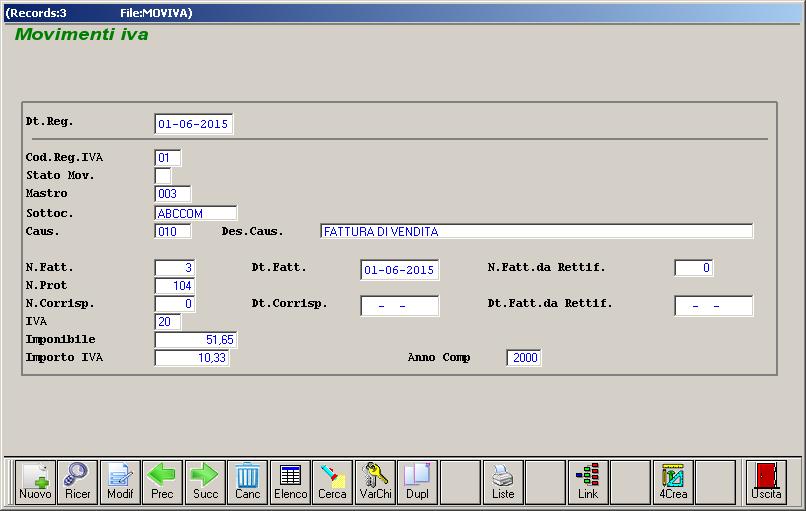Click the Anno Comp year field

pyautogui.click(x=524, y=358)
